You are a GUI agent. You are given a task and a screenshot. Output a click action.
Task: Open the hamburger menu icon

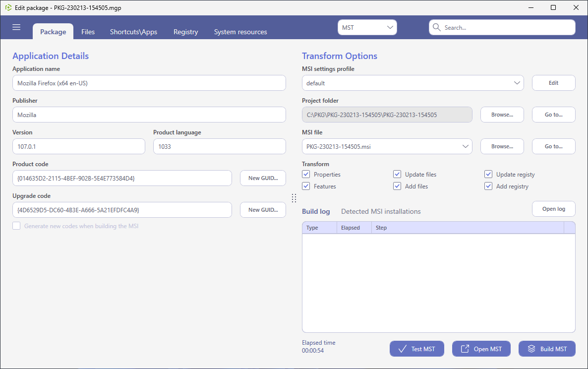16,27
